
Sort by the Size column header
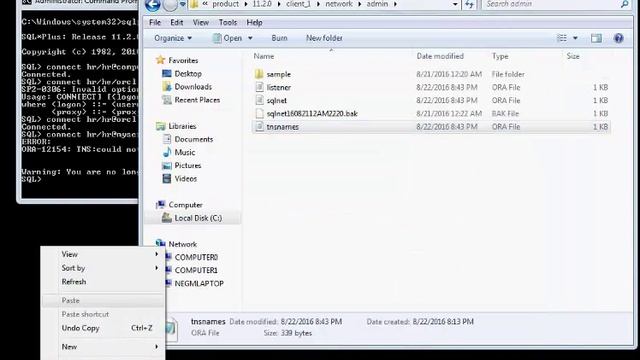click(x=573, y=56)
